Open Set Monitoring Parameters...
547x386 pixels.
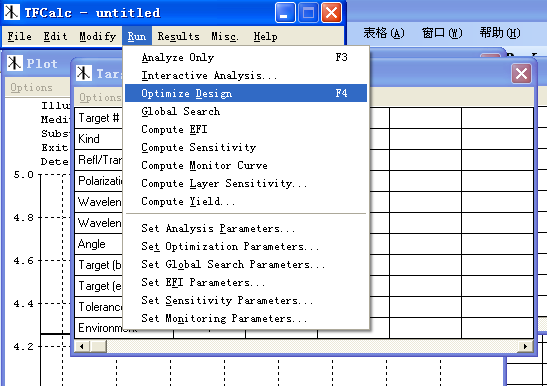tap(246, 318)
